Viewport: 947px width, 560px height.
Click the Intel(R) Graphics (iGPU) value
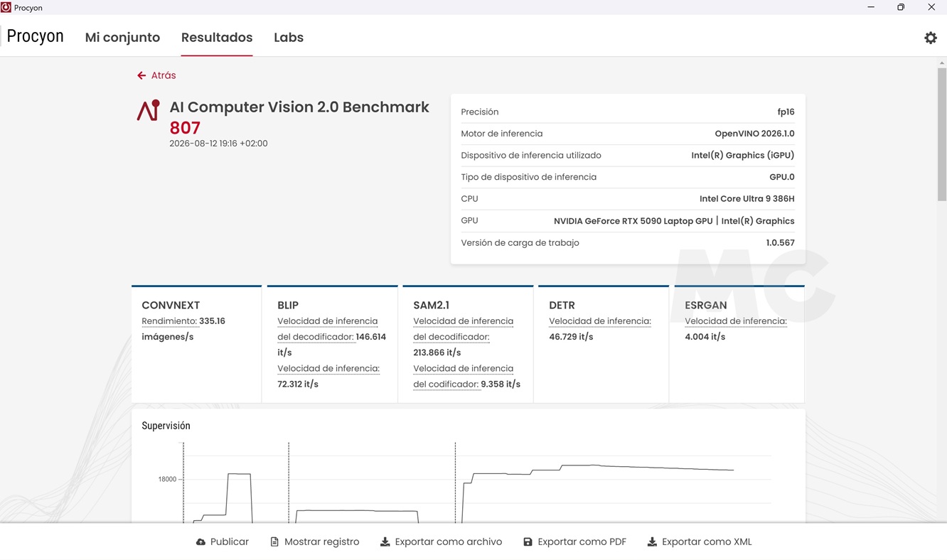pos(743,156)
